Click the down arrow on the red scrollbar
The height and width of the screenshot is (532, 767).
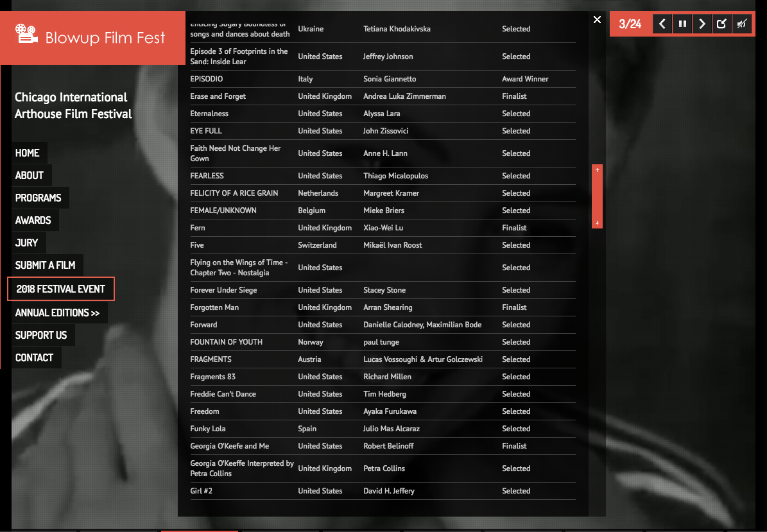597,223
